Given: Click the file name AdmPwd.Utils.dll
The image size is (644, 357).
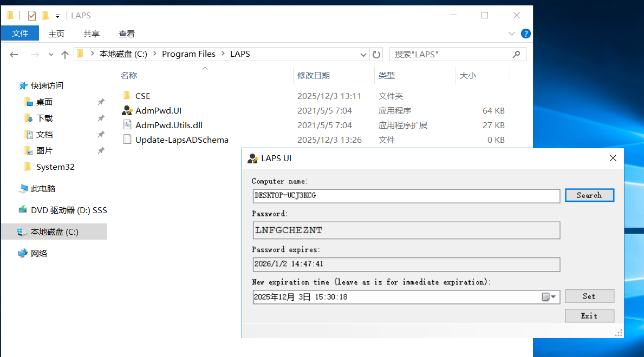Looking at the screenshot, I should pos(169,125).
